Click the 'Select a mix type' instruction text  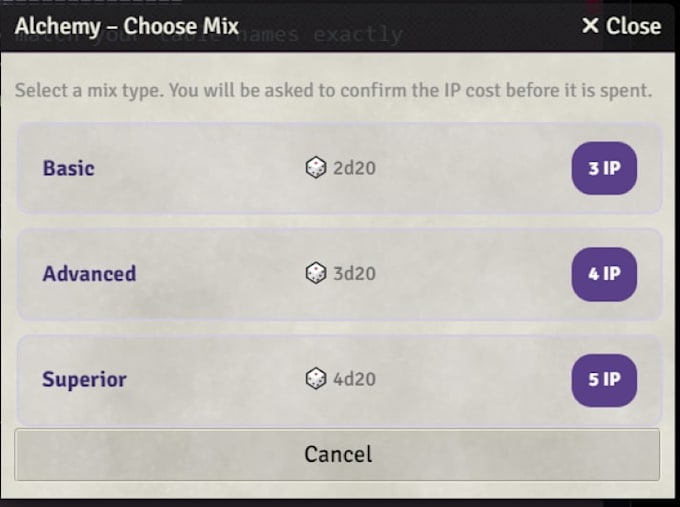pos(333,91)
